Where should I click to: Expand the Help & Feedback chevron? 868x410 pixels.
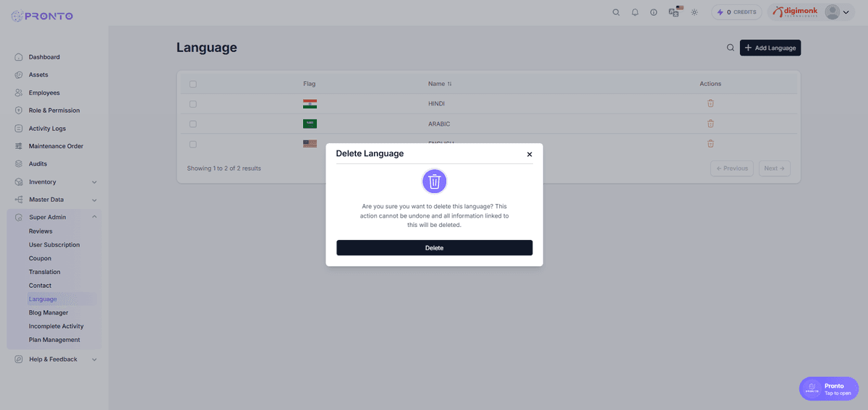pyautogui.click(x=94, y=359)
